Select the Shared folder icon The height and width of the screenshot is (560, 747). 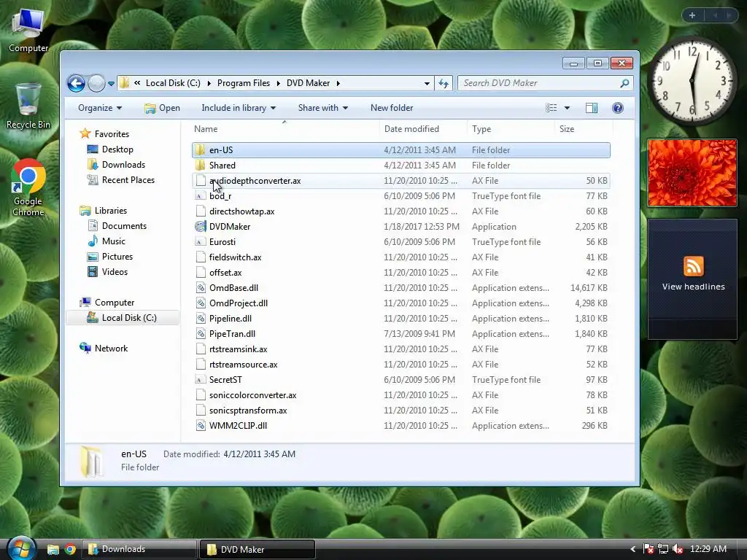201,166
